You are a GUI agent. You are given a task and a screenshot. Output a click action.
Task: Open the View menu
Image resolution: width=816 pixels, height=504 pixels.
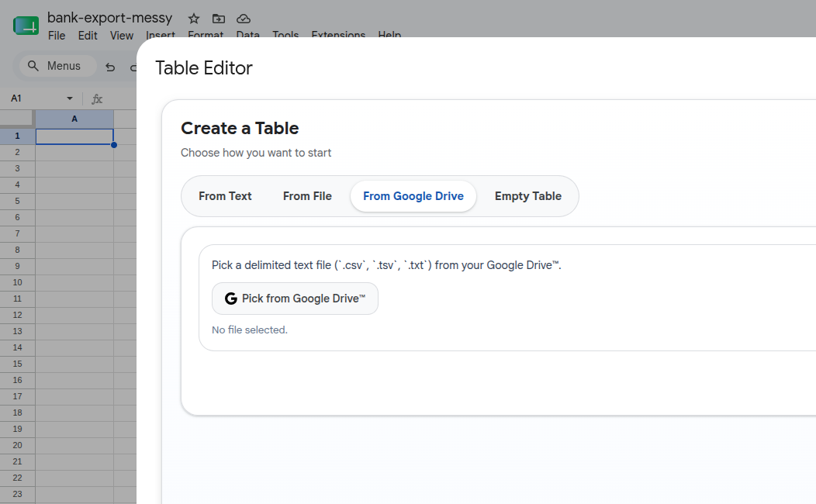point(121,36)
